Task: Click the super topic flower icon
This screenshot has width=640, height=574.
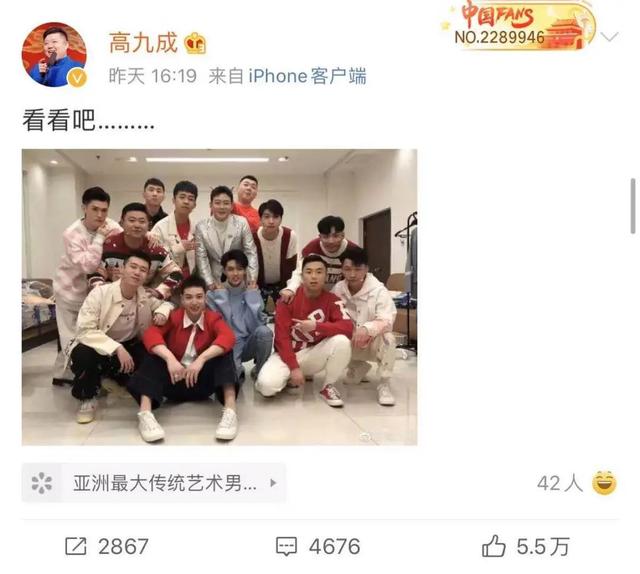Action: point(42,483)
